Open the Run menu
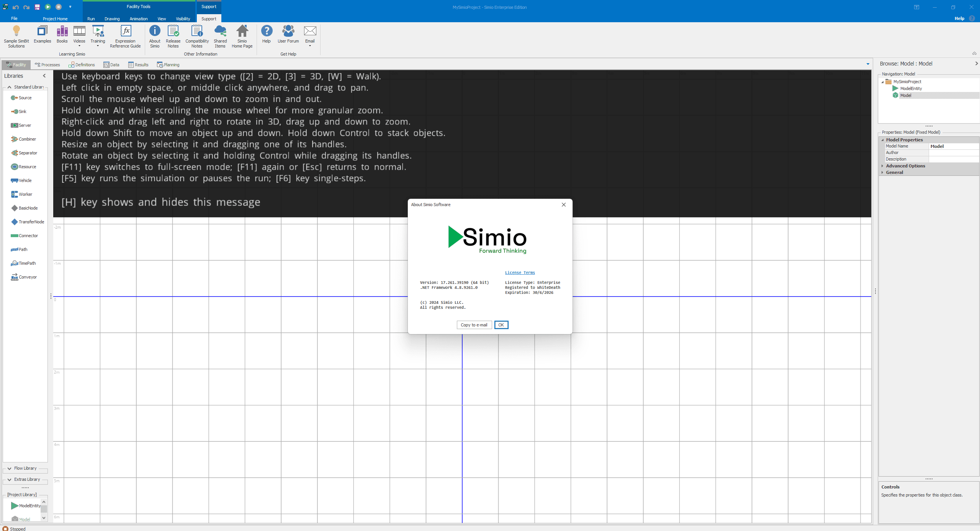 click(x=91, y=18)
